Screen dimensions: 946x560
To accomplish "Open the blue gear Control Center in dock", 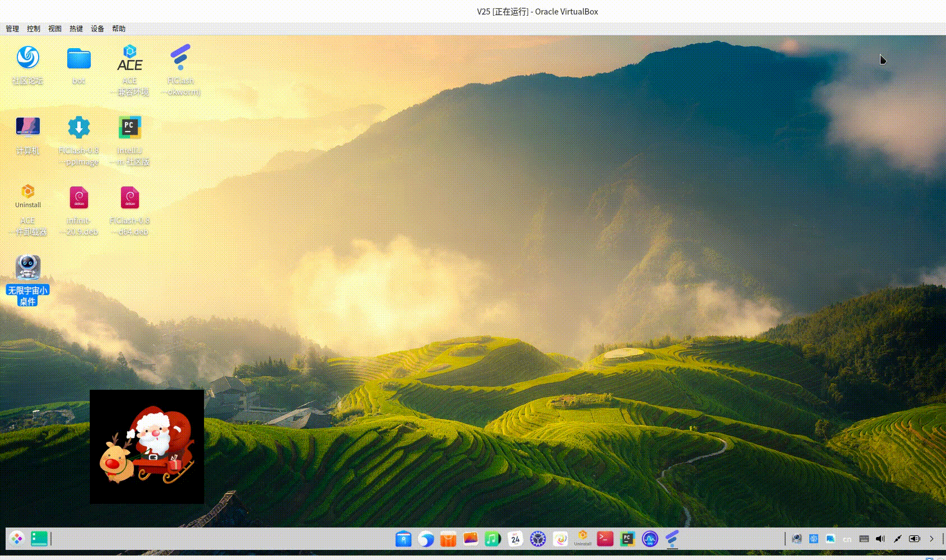I will (x=538, y=539).
